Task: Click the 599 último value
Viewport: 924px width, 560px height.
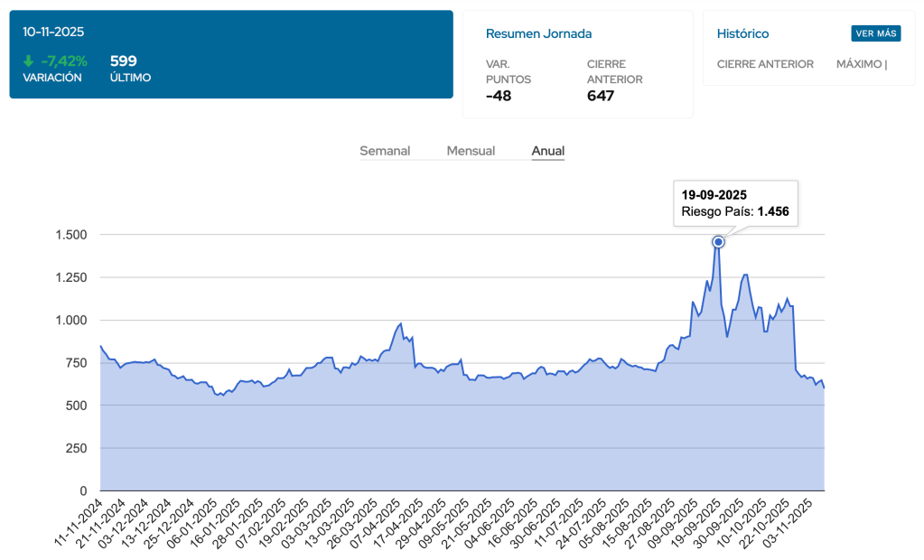Action: click(x=123, y=61)
